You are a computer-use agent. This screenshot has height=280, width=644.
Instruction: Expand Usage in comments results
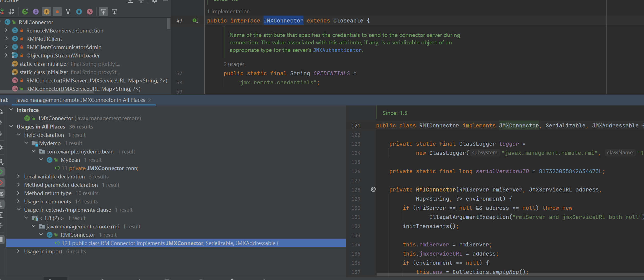click(19, 201)
